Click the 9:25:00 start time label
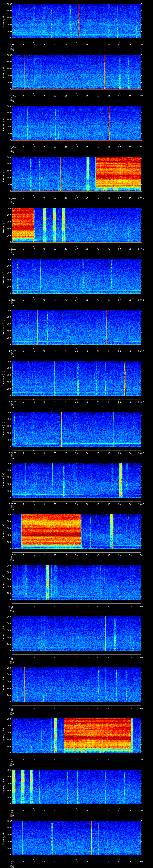This screenshot has width=153, height=868. [x=12, y=504]
